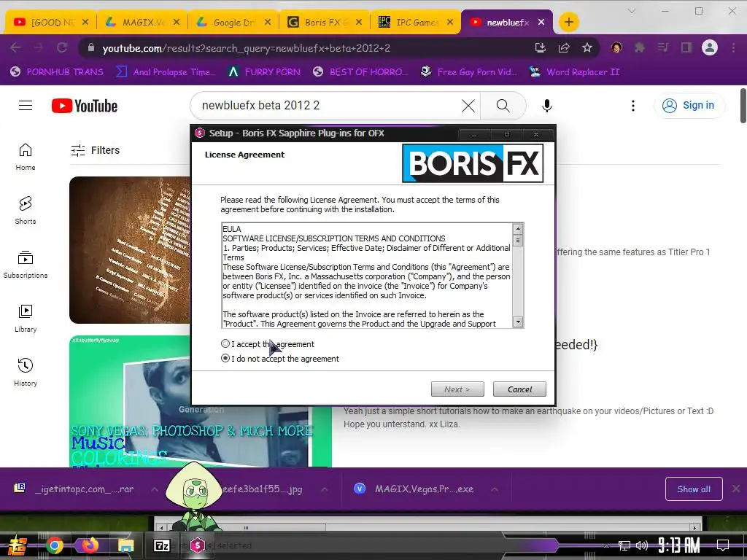Open File Explorer from the taskbar
Screen dimensions: 747x560
(125, 545)
